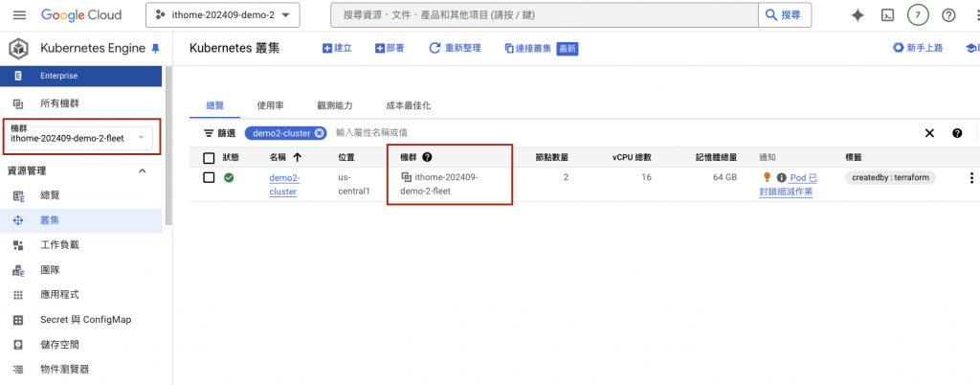The height and width of the screenshot is (385, 980).
Task: Open the 機群 fleet selector dropdown
Action: coord(82,136)
